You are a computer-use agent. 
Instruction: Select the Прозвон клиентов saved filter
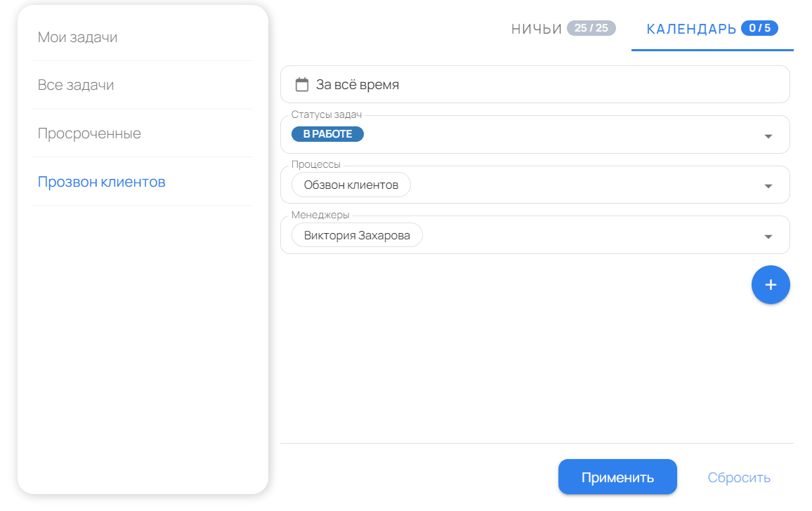point(102,182)
